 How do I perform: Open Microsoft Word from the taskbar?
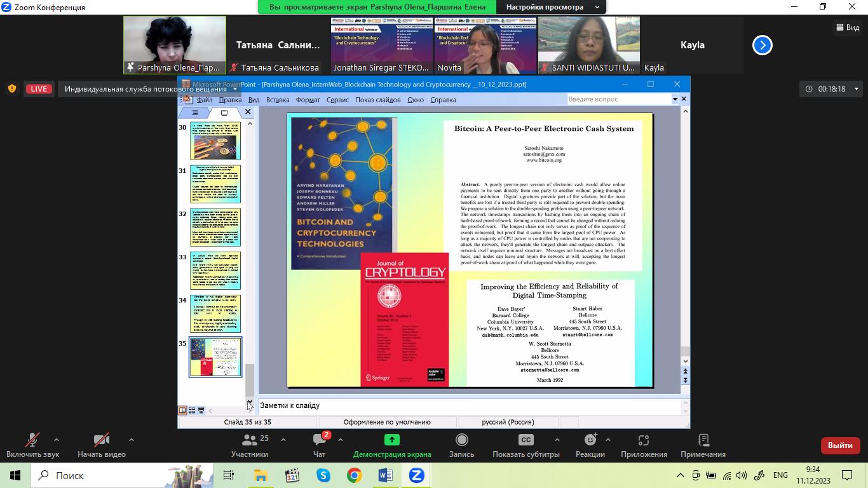point(386,475)
